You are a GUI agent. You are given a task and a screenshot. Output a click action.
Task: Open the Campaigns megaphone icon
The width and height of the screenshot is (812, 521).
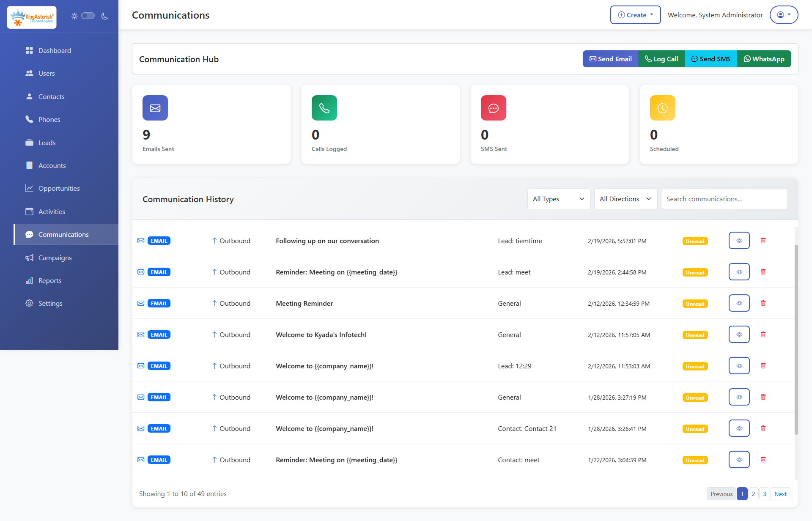29,258
